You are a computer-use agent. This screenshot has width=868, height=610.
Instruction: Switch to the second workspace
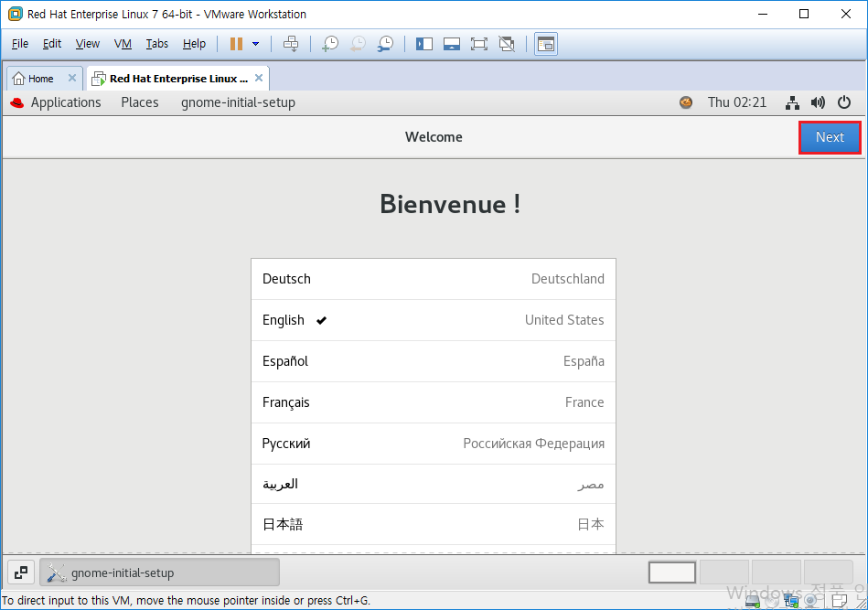[724, 573]
